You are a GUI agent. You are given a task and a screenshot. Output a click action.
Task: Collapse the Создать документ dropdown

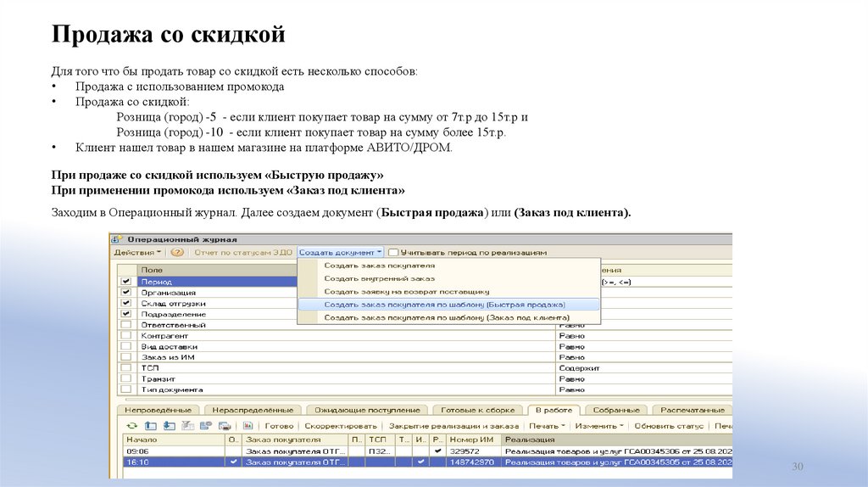341,253
